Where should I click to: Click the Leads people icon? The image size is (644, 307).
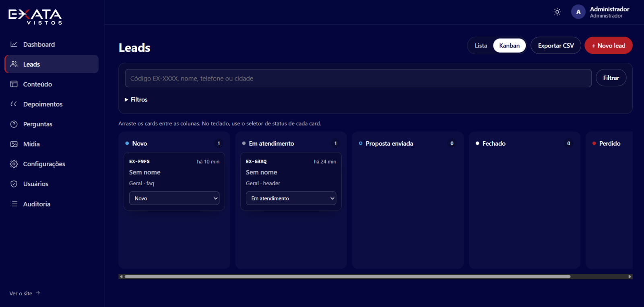click(14, 64)
